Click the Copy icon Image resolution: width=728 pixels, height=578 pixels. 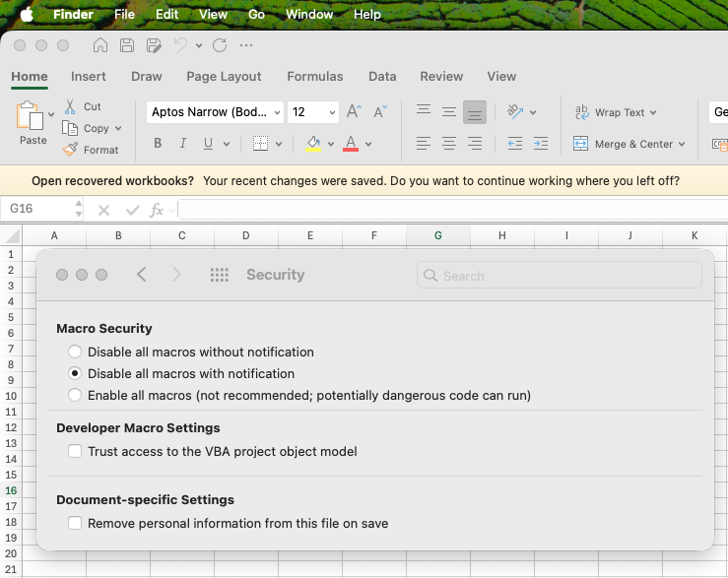click(70, 128)
